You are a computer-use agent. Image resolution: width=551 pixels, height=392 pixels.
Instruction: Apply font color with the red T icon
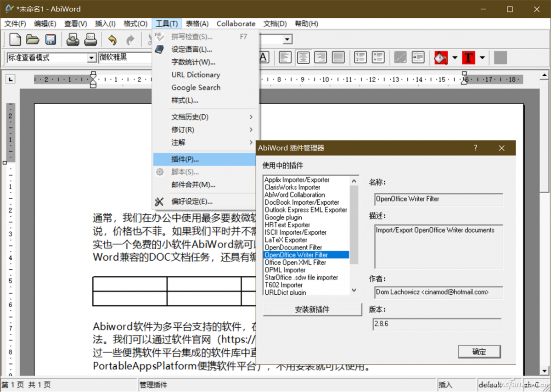click(468, 57)
